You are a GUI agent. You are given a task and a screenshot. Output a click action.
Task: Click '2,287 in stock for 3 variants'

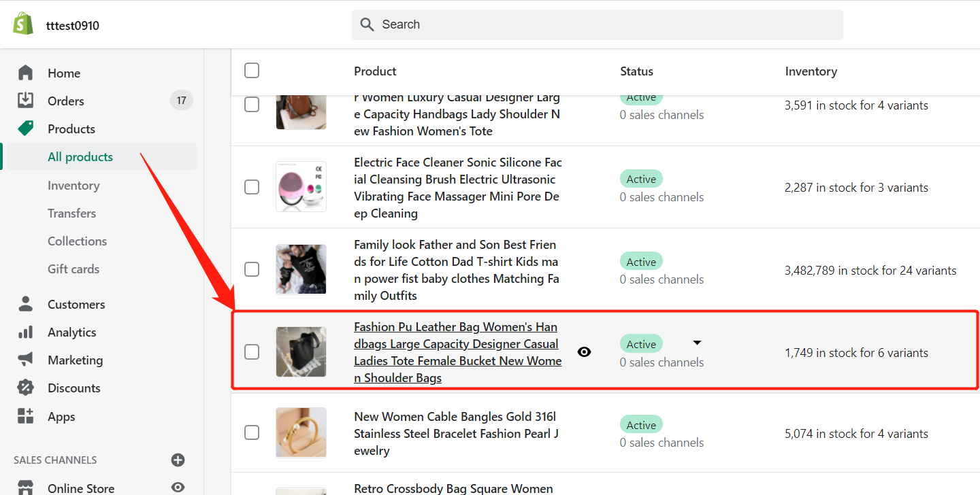coord(856,187)
